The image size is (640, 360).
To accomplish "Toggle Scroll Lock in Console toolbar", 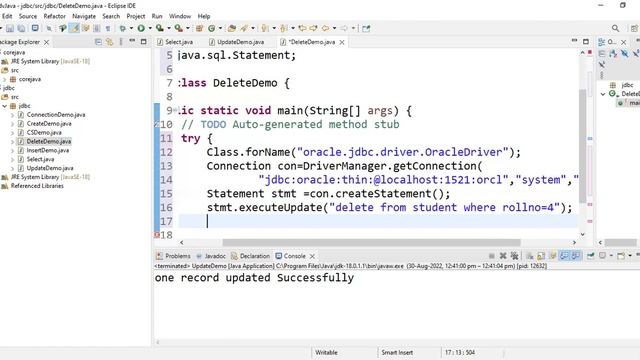I will [x=541, y=256].
